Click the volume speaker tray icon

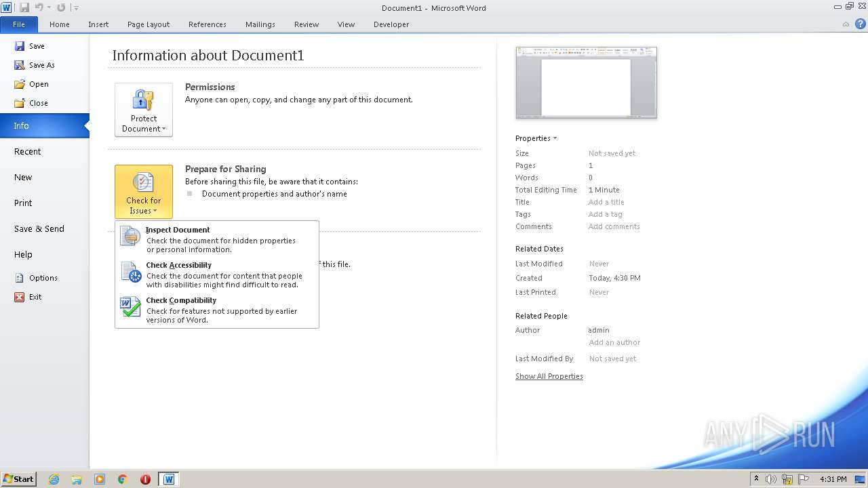click(x=771, y=479)
